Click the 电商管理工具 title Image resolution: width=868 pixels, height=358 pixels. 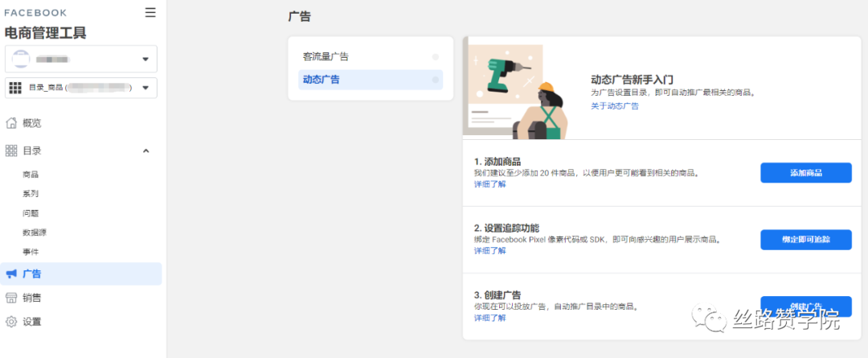click(x=45, y=33)
